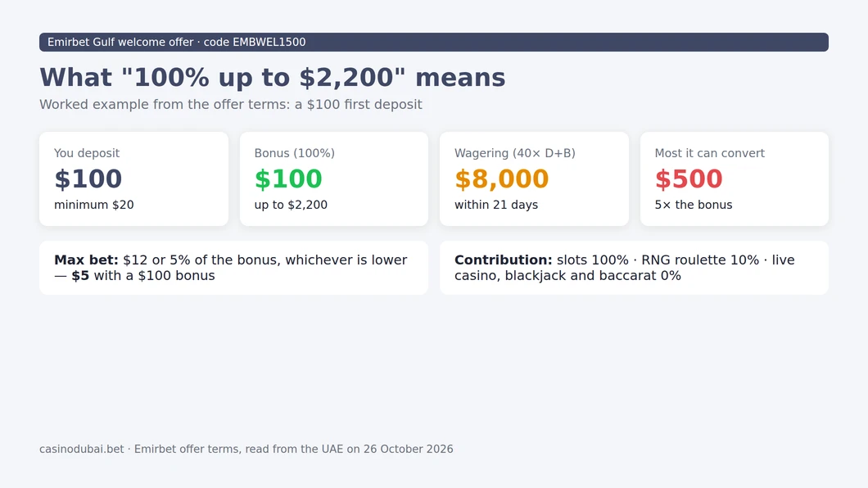The image size is (868, 488).
Task: Open the Most it can convert card
Action: coord(735,178)
